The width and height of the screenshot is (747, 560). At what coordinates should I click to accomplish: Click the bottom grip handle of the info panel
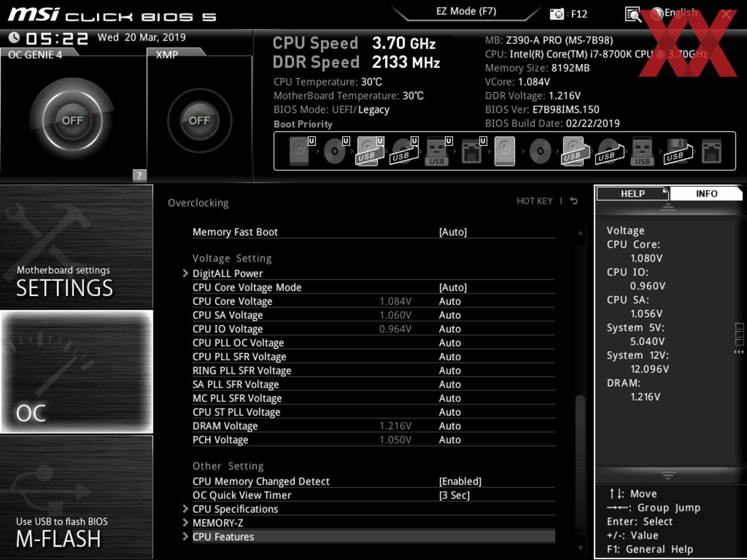668,475
